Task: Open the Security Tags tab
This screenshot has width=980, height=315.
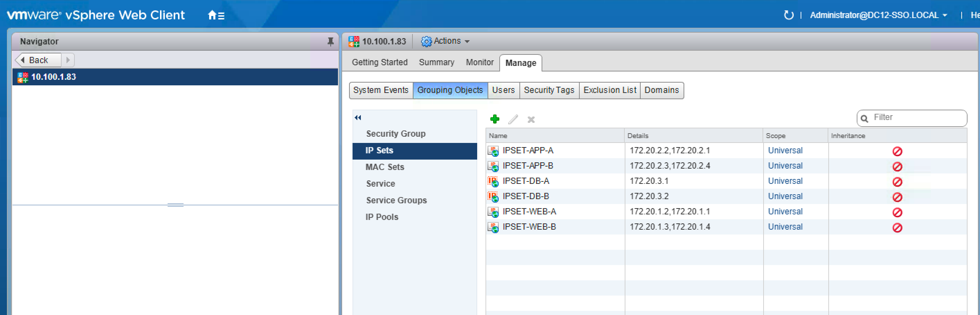Action: coord(549,90)
